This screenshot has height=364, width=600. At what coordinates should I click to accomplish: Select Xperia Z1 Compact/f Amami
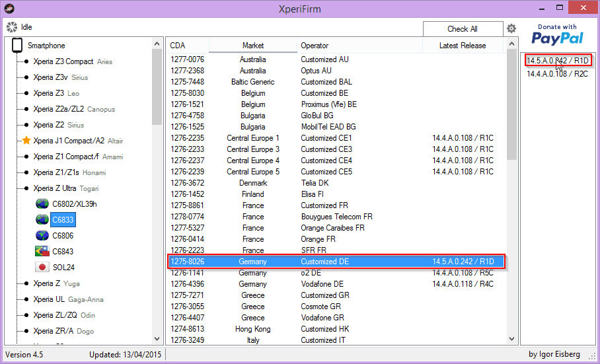coord(78,157)
